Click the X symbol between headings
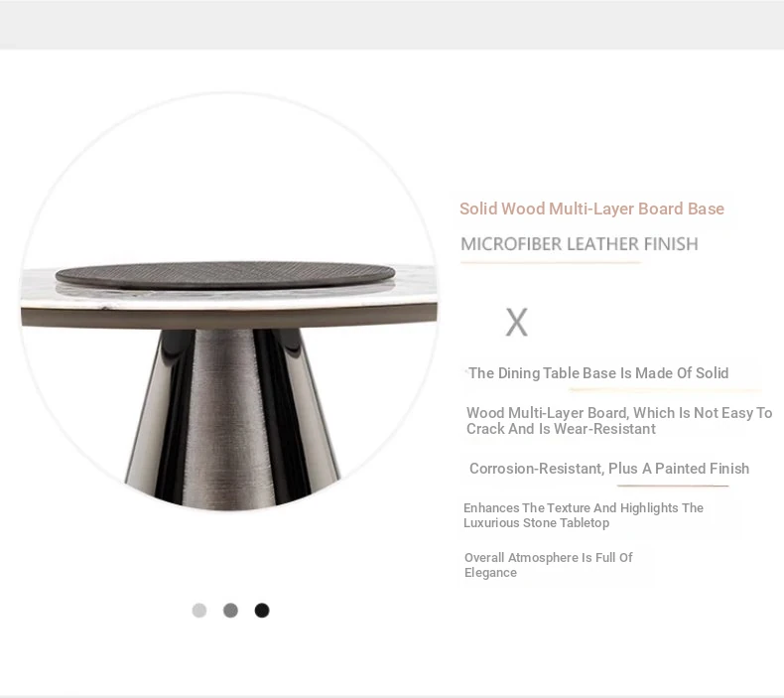Image resolution: width=784 pixels, height=698 pixels. click(516, 323)
